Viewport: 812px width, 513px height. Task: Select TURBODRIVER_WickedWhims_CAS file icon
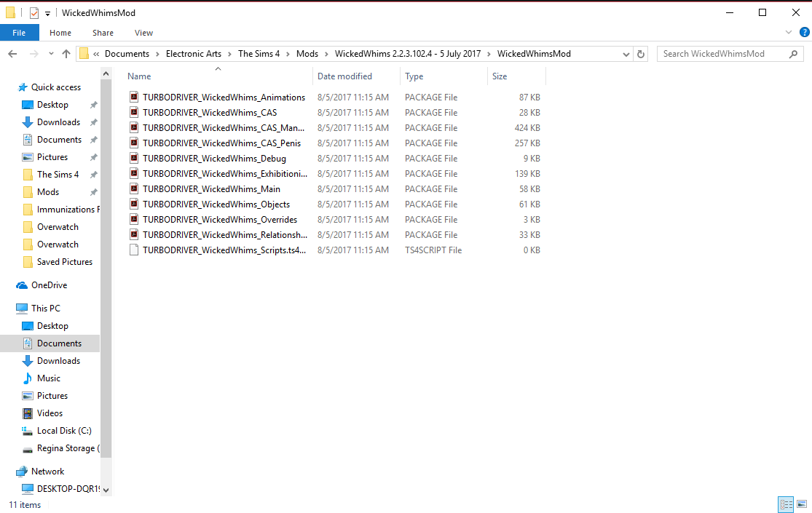tap(134, 112)
